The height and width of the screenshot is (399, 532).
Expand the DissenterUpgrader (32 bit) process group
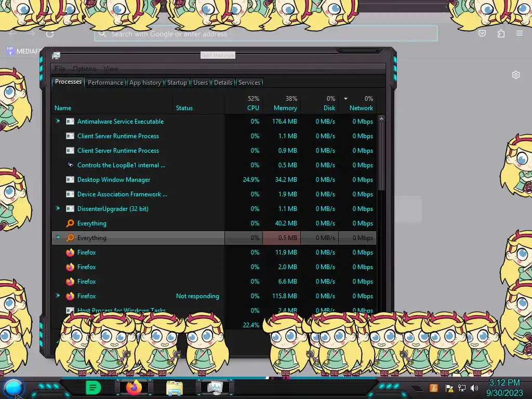58,208
